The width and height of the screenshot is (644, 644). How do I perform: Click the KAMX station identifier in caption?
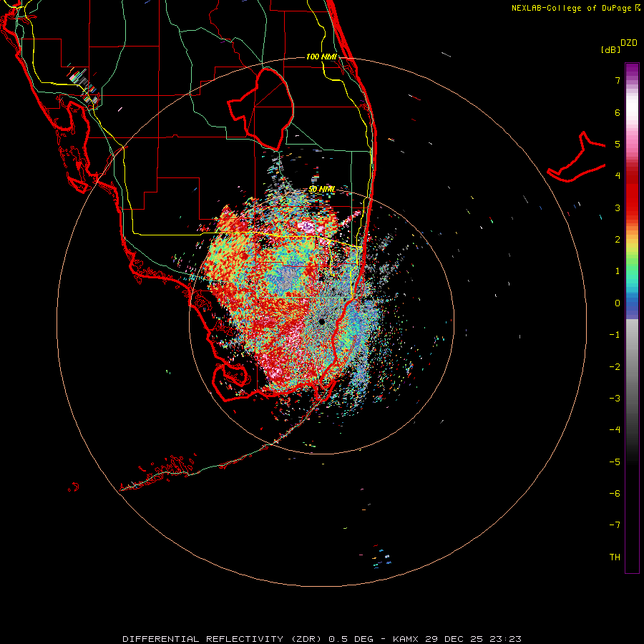[406, 639]
